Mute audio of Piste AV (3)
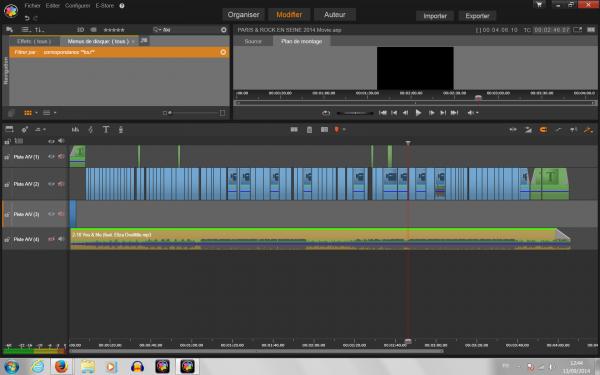600x375 pixels. 61,214
